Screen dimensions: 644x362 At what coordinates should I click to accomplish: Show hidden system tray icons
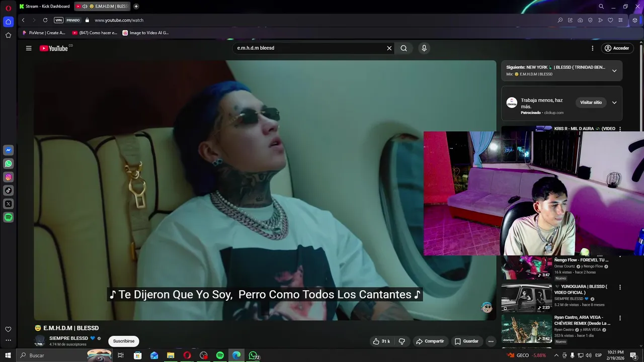click(556, 355)
